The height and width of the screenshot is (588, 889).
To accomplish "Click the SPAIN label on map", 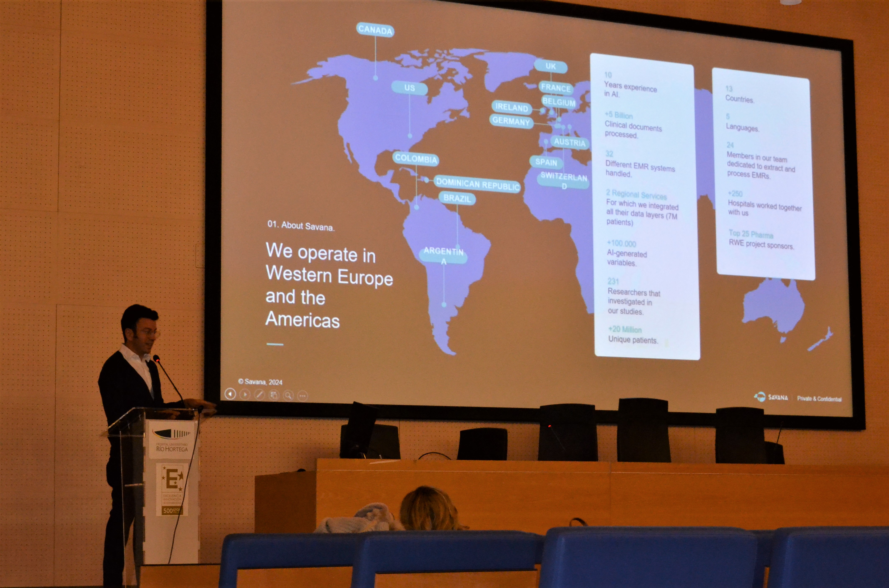I will pos(546,162).
